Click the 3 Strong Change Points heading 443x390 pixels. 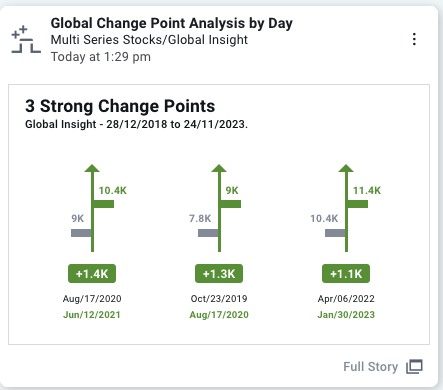pyautogui.click(x=120, y=106)
